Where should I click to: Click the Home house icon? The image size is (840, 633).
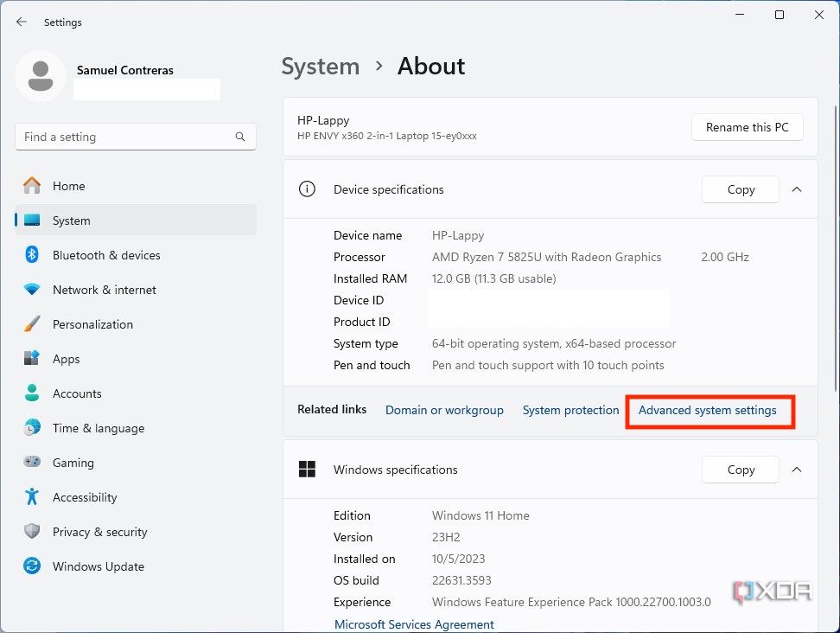[32, 185]
